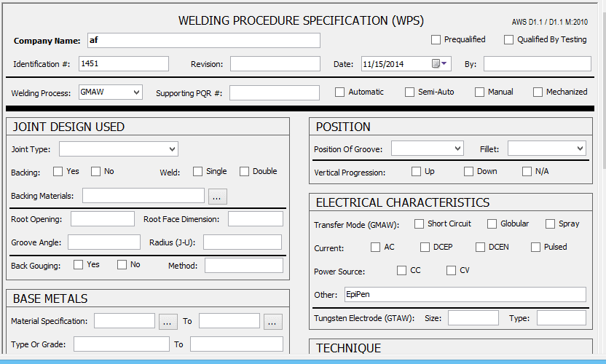The height and width of the screenshot is (364, 606).
Task: Click the Groove Angle field
Action: [x=104, y=242]
